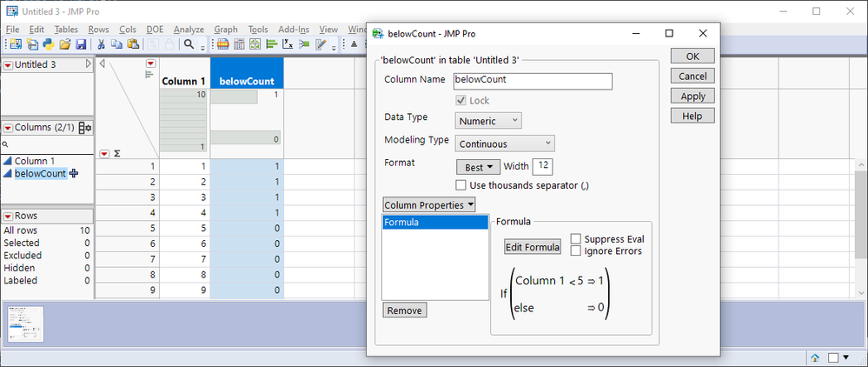This screenshot has height=367, width=868.
Task: Open the Rows menu
Action: click(x=98, y=30)
